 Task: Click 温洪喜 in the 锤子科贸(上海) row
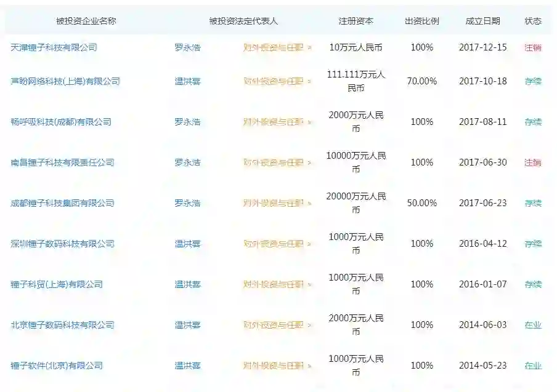coord(187,284)
